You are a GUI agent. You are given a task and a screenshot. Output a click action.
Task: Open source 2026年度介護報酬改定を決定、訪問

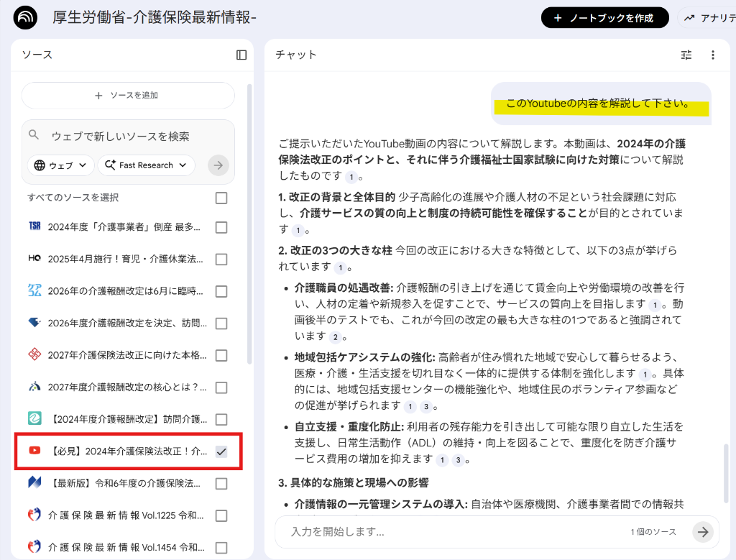(127, 323)
